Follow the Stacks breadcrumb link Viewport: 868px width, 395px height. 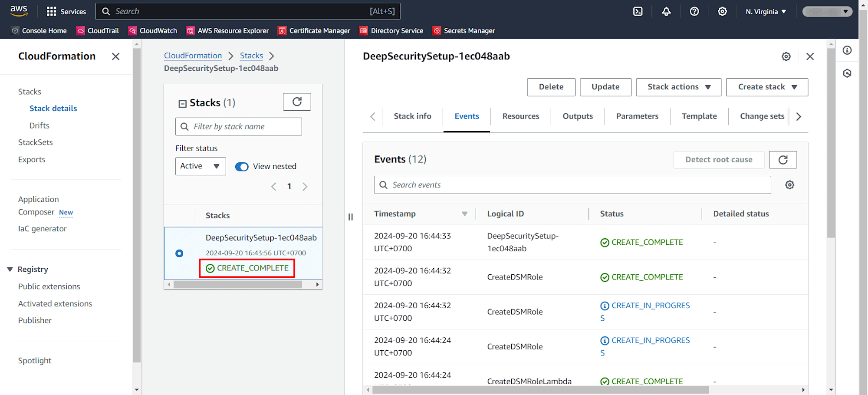(251, 56)
